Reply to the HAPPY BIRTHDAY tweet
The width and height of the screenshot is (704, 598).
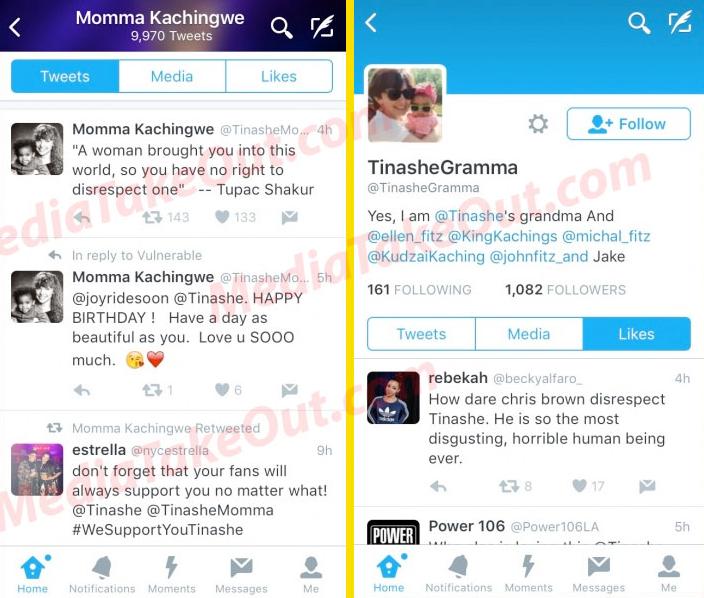click(82, 390)
